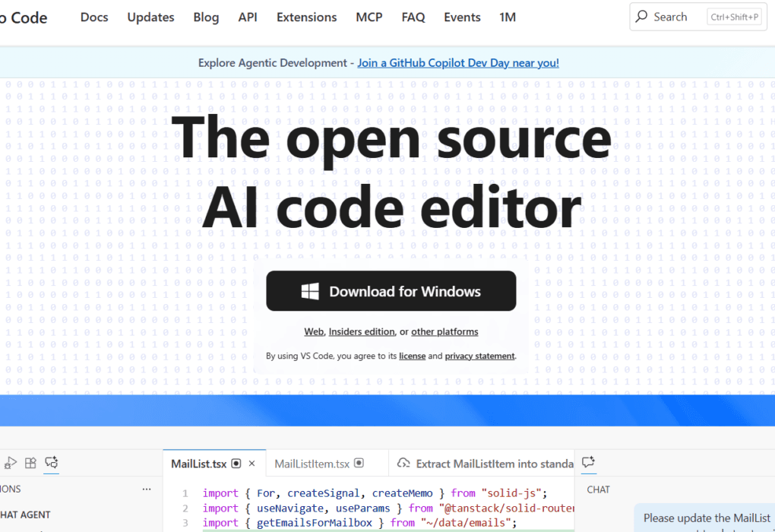775x532 pixels.
Task: View the privacy statement link
Action: (479, 355)
